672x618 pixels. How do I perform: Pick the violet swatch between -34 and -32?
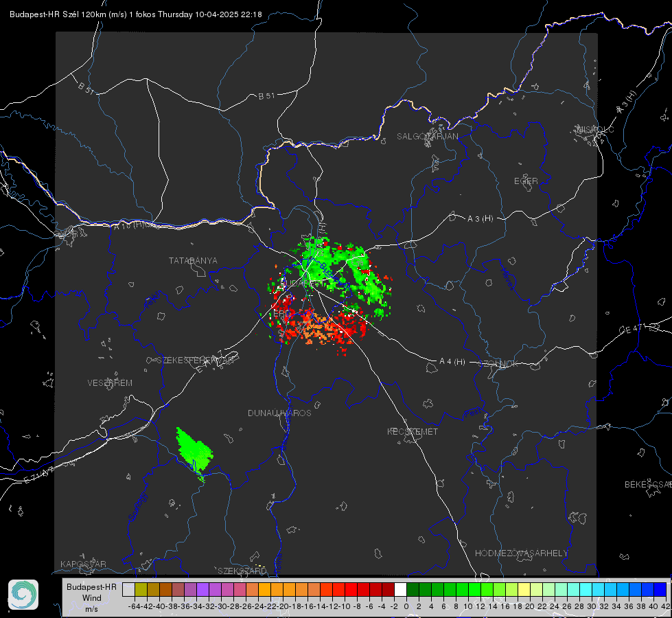point(202,589)
